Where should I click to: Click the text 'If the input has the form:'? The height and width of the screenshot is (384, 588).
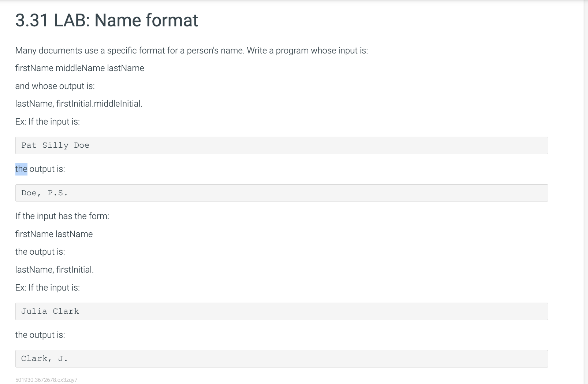(62, 216)
